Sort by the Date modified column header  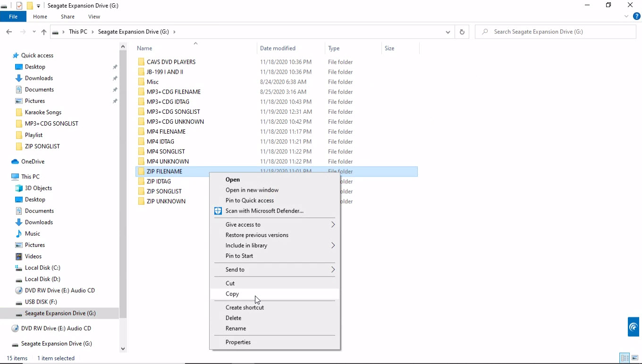click(x=278, y=48)
